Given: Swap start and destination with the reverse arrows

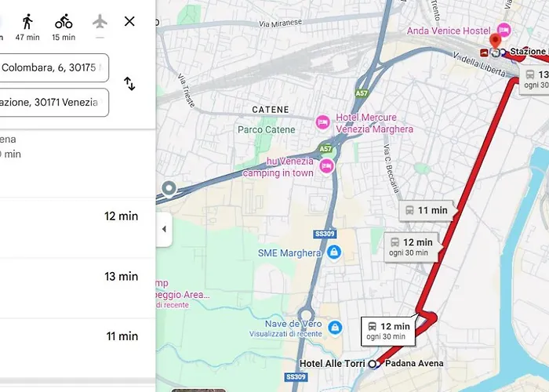Looking at the screenshot, I should [x=129, y=84].
